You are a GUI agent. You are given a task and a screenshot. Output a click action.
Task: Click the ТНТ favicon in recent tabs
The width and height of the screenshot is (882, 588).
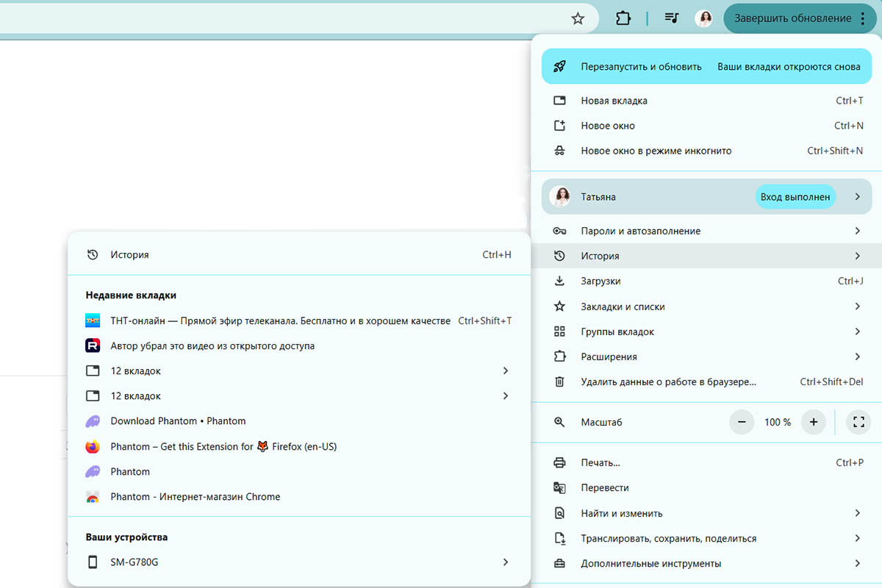93,320
